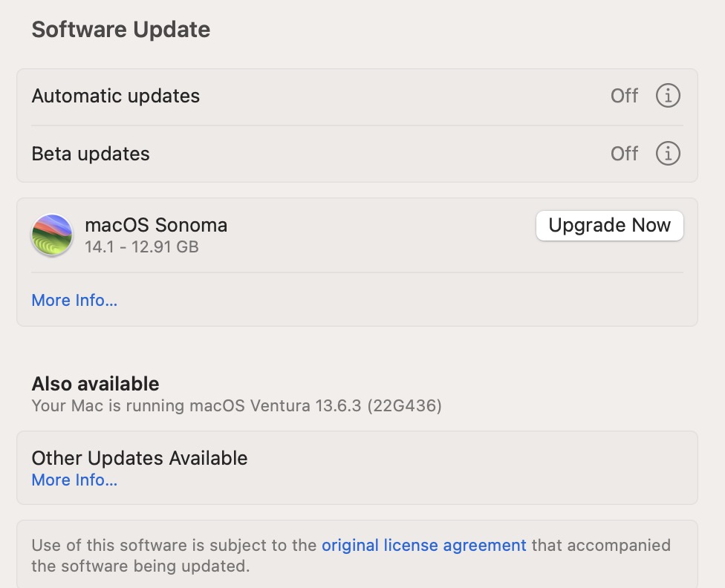Click the macOS Sonoma title text

pyautogui.click(x=156, y=225)
